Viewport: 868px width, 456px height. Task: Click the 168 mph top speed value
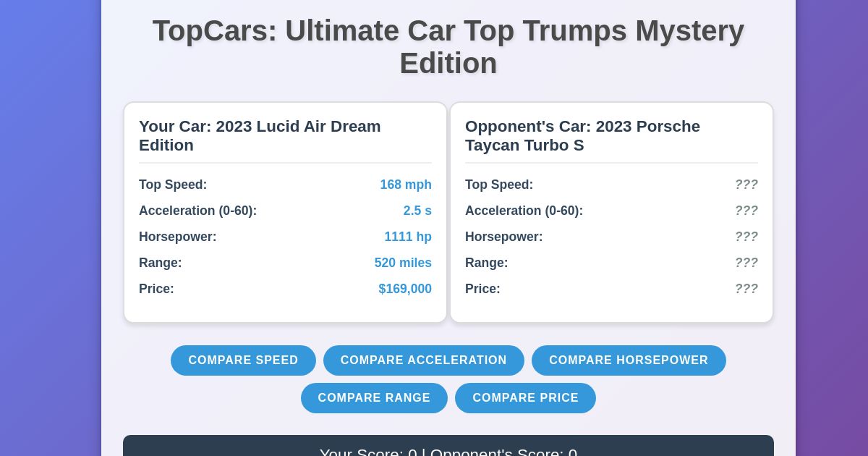(x=406, y=185)
